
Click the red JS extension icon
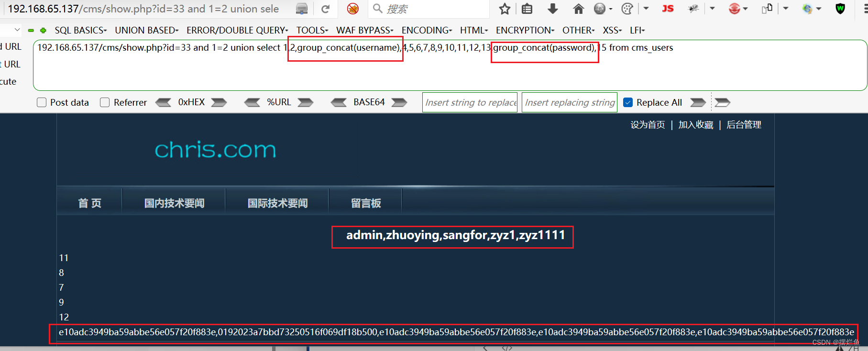(668, 9)
